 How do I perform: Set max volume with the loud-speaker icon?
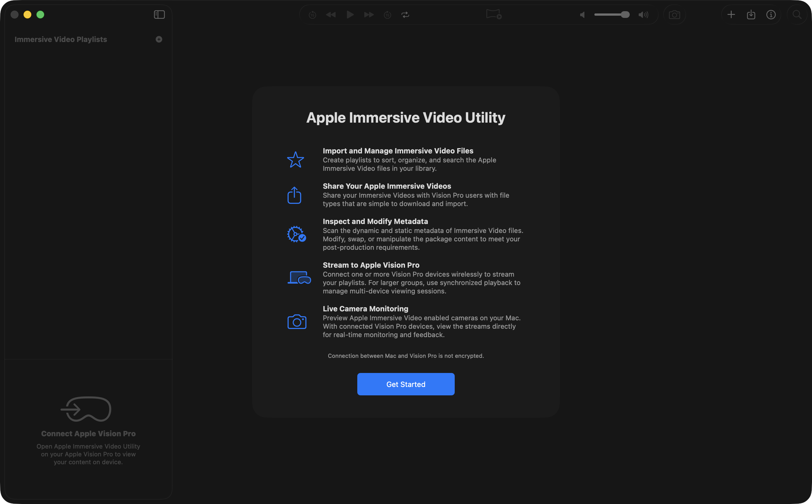[x=643, y=15]
